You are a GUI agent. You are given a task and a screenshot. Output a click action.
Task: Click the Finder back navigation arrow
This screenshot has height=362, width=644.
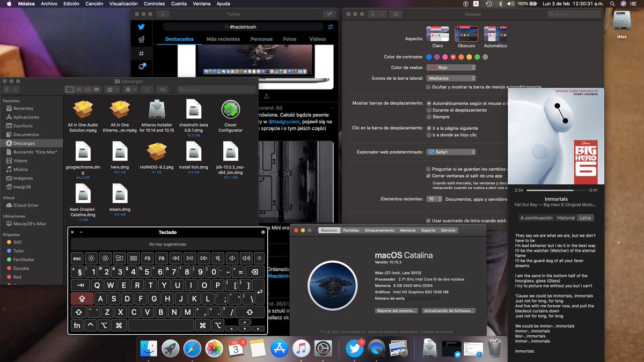(7, 90)
